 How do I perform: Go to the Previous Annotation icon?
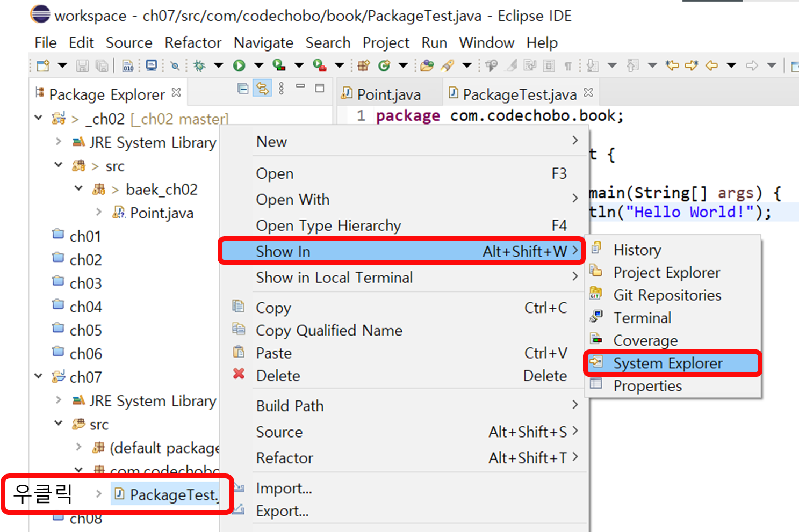point(632,65)
